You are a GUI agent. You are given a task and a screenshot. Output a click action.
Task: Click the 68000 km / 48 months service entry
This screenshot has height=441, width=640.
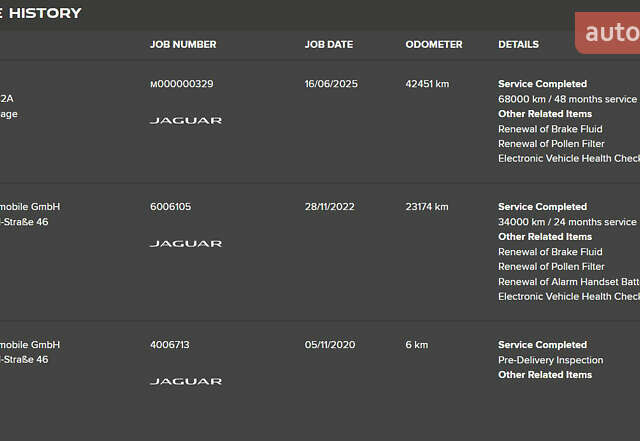(x=567, y=99)
